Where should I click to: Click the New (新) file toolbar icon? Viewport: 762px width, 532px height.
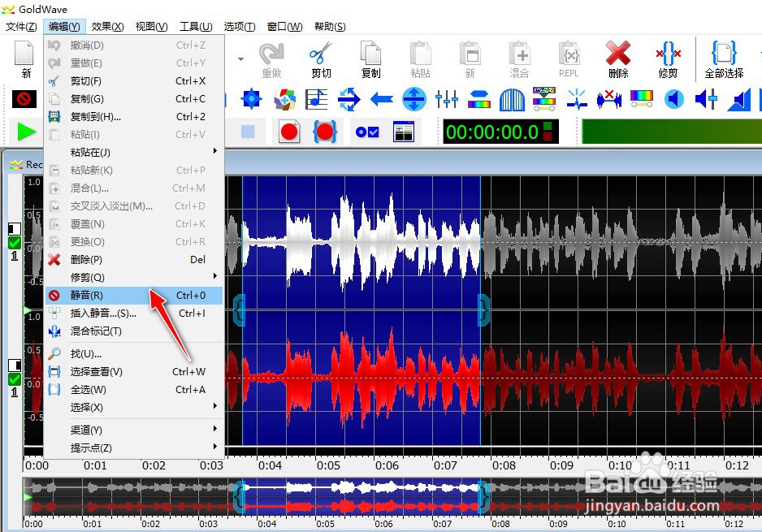click(25, 59)
